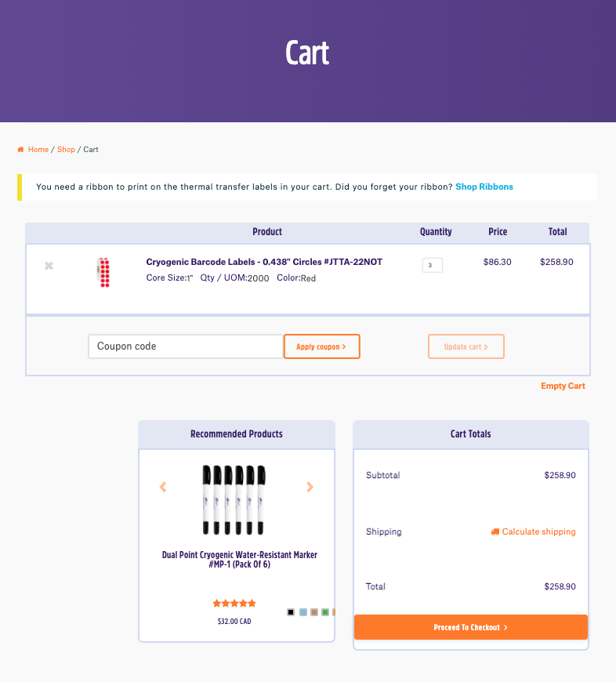Proceed to checkout

(471, 627)
